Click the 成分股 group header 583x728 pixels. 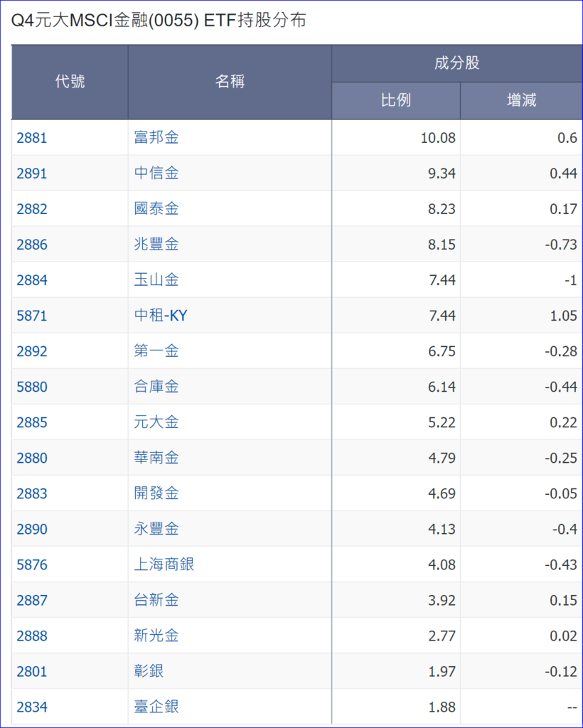[456, 63]
